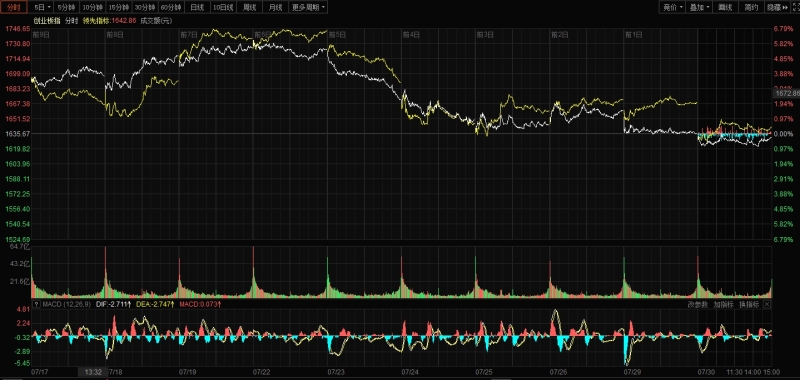Click 改参数 to edit MACD parameters
This screenshot has width=800, height=380.
coord(697,304)
